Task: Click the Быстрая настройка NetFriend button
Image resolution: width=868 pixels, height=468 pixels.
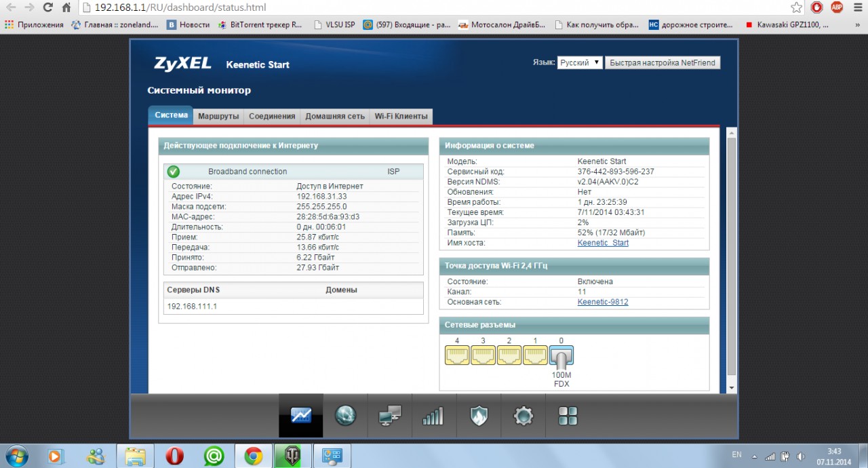Action: [x=663, y=62]
